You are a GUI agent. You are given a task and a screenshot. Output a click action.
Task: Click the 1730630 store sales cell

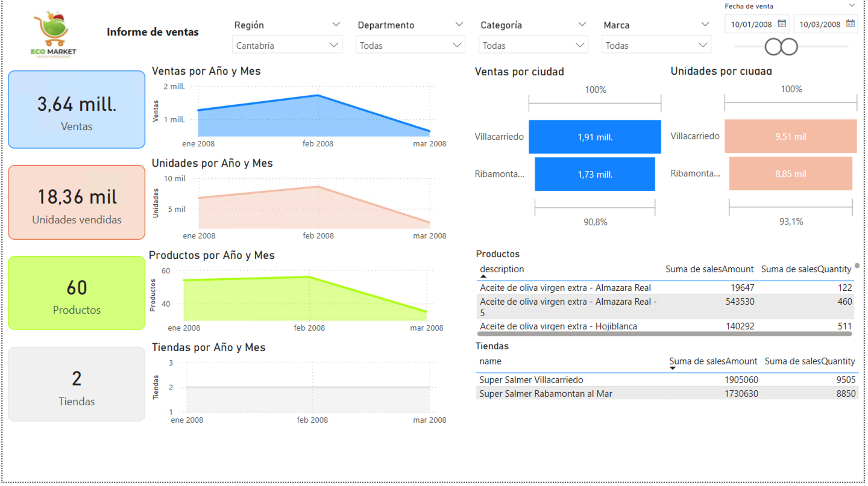[741, 393]
